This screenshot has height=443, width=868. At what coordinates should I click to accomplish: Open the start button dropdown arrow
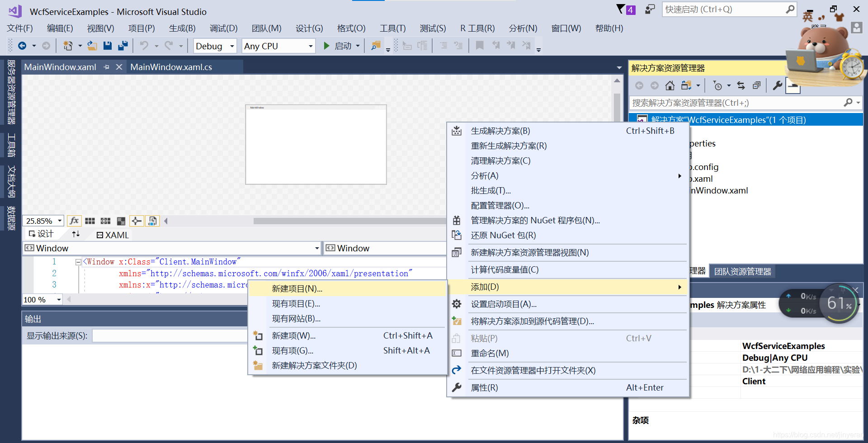point(358,46)
